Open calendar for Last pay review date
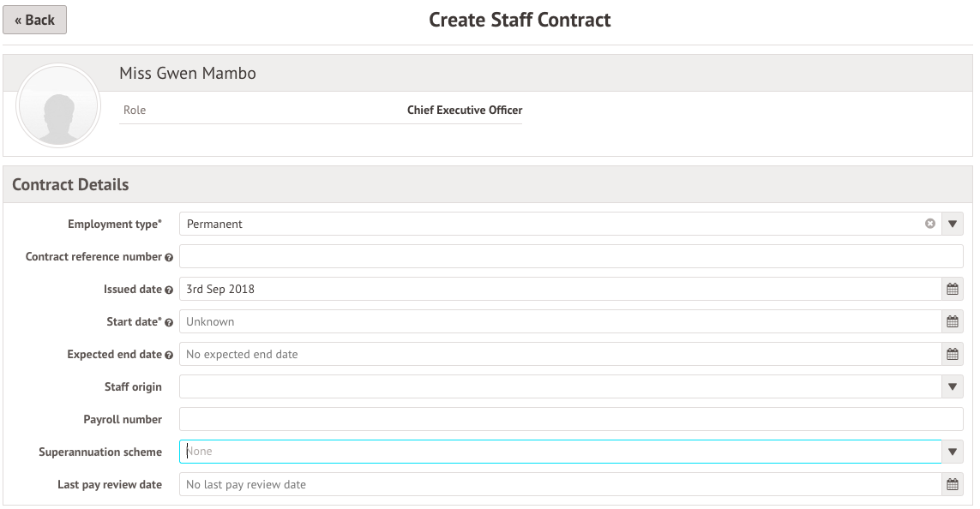 952,485
